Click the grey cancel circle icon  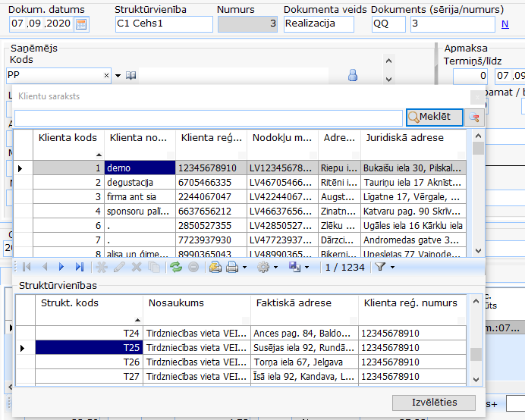[x=193, y=267]
